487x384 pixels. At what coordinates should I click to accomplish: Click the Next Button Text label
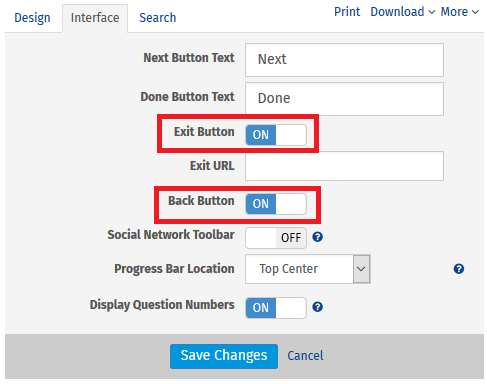coord(189,58)
